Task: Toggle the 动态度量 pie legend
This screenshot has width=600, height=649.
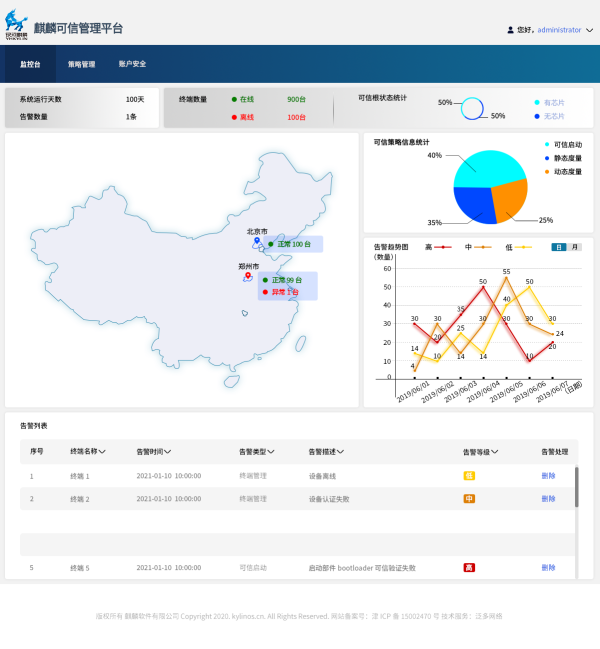Action: (x=563, y=172)
